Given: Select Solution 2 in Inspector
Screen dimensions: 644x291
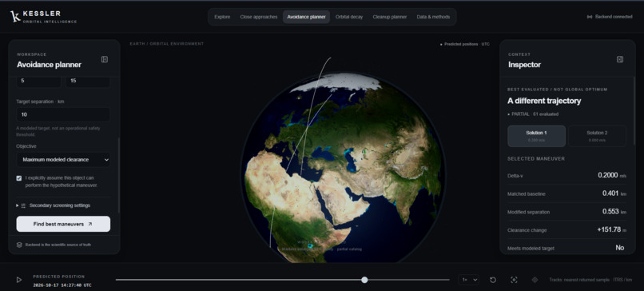Looking at the screenshot, I should click(x=597, y=136).
